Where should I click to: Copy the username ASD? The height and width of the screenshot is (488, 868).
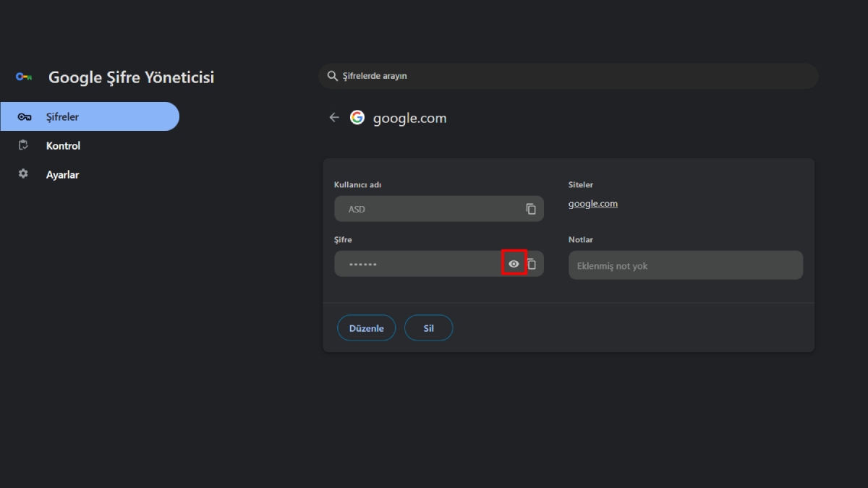tap(531, 209)
